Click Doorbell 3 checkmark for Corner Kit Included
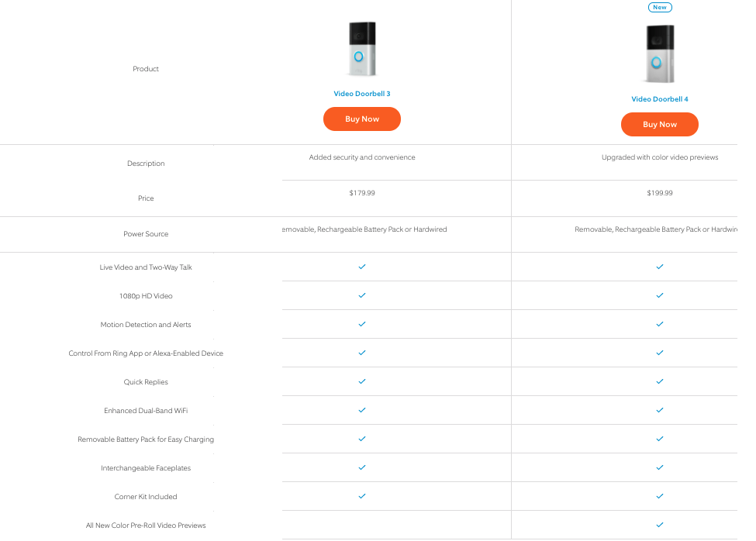 (x=362, y=496)
